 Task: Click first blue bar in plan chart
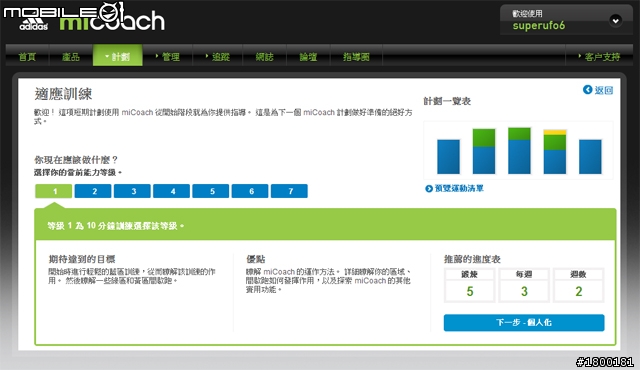tap(448, 157)
